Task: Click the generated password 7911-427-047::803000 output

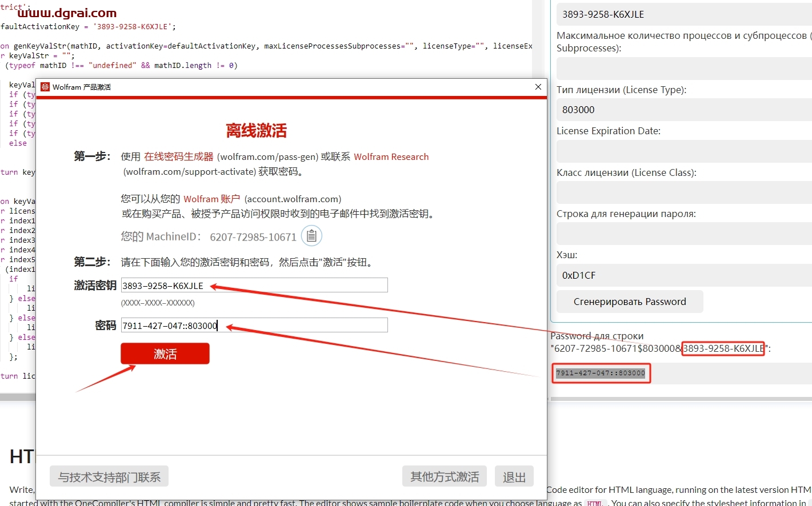Action: (601, 373)
